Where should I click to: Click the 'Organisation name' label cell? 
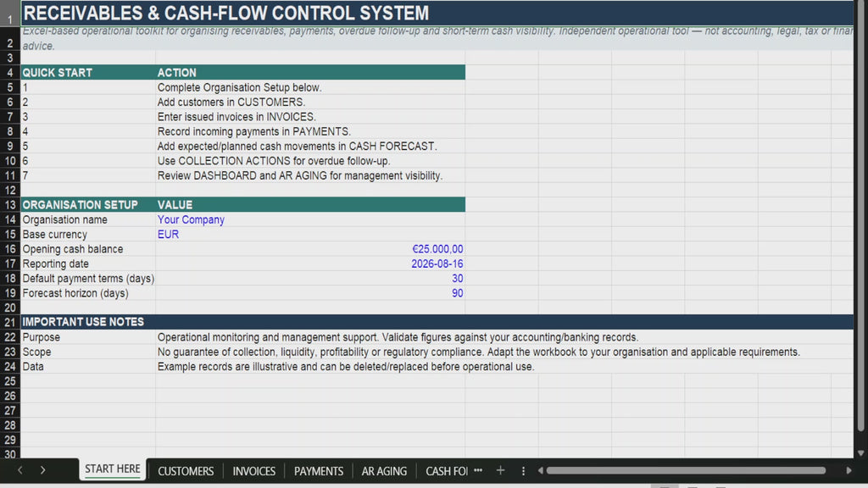(x=88, y=219)
